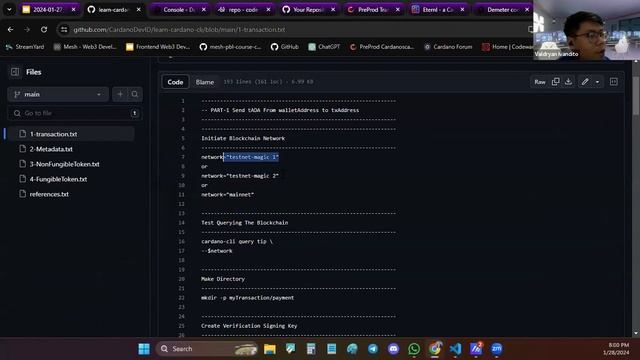Screen dimensions: 640x360
Task: Copy raw file contents icon
Action: 556,82
